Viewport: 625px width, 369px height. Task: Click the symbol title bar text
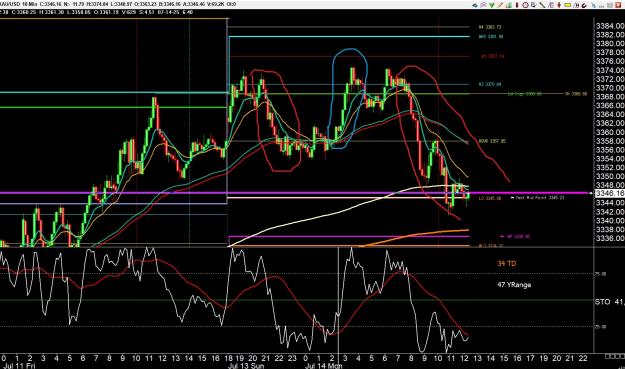(x=118, y=4)
